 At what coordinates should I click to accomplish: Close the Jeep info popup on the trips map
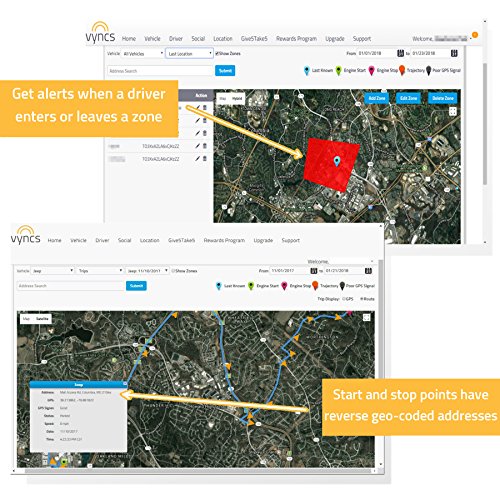(x=125, y=384)
